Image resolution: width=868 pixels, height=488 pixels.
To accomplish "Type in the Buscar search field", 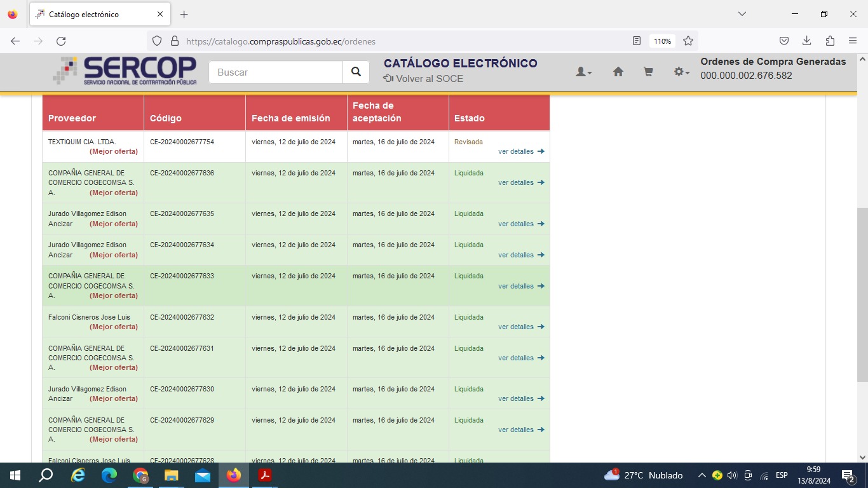I will pos(276,72).
